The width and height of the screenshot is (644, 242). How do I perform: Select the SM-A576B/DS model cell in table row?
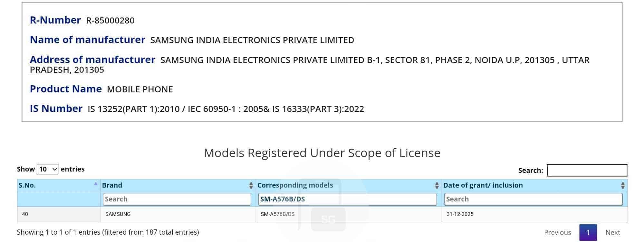[277, 214]
